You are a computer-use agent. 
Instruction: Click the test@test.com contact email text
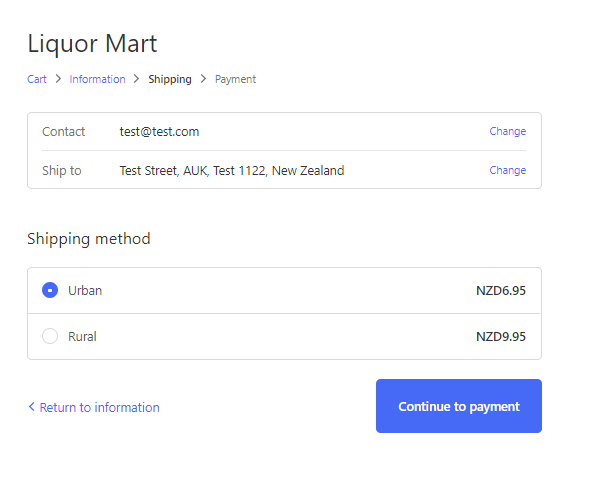[x=159, y=132]
